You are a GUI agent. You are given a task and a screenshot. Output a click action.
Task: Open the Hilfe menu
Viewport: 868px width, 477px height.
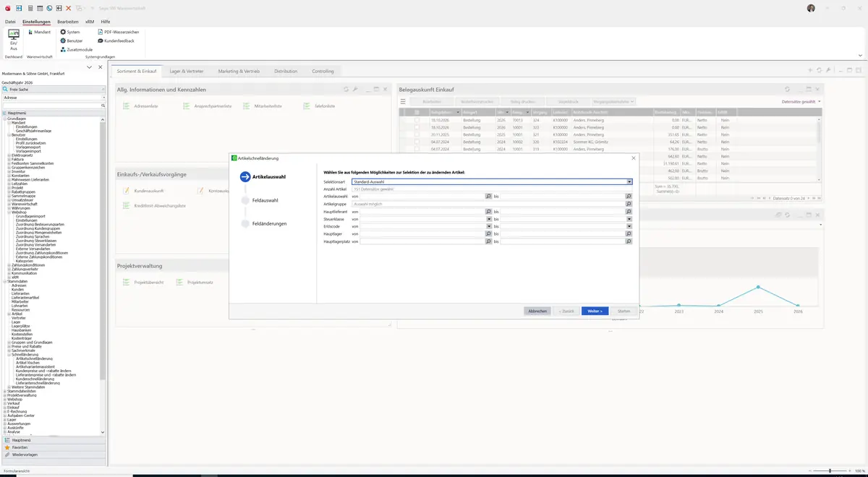106,22
